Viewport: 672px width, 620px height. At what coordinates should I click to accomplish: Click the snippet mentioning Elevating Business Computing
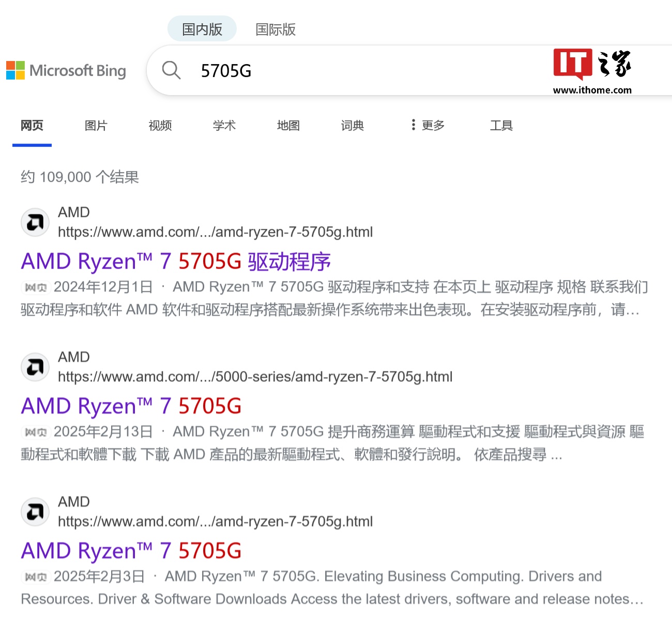[x=333, y=587]
